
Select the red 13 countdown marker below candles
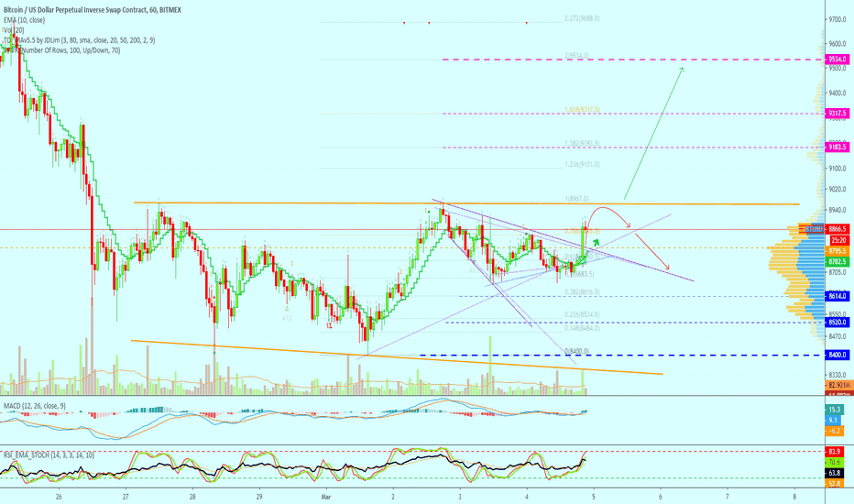[330, 326]
